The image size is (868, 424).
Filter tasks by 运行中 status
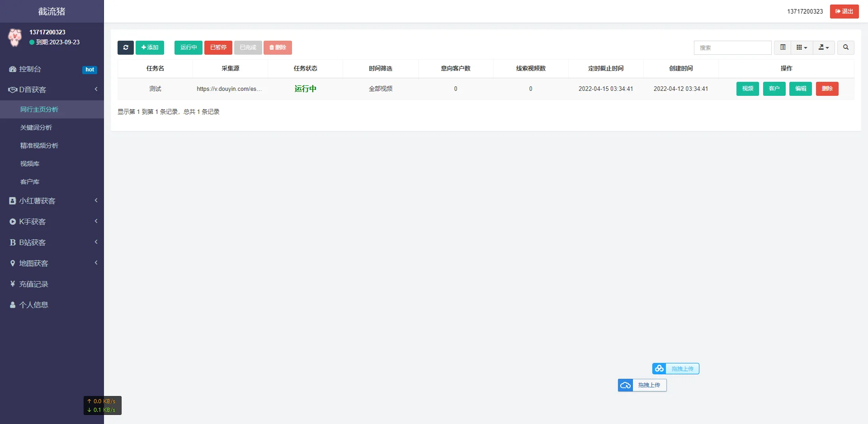pyautogui.click(x=188, y=47)
